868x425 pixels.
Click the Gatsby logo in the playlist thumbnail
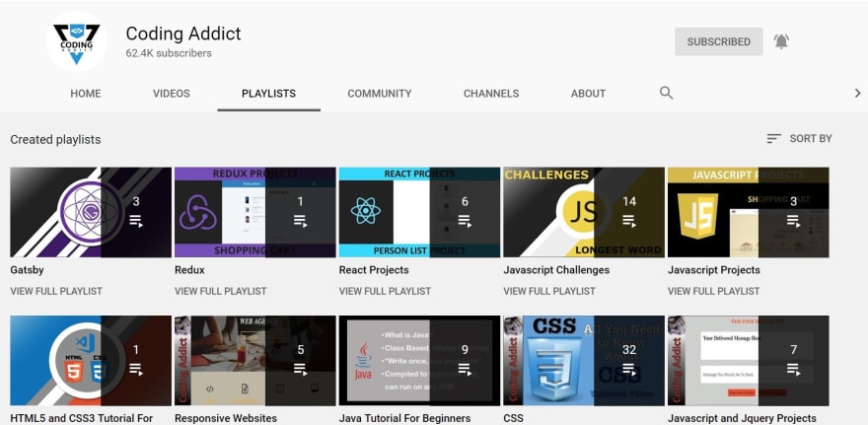coord(90,213)
